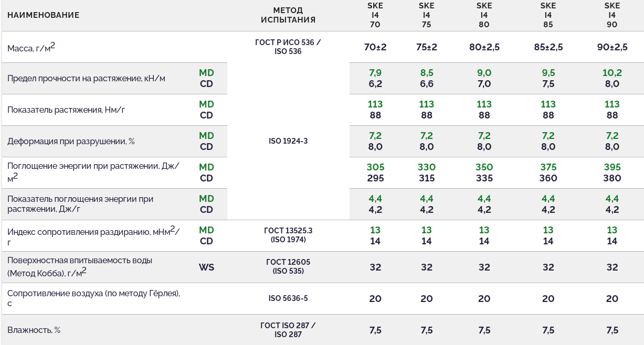Select the SKE I4 75 column header

click(x=426, y=15)
